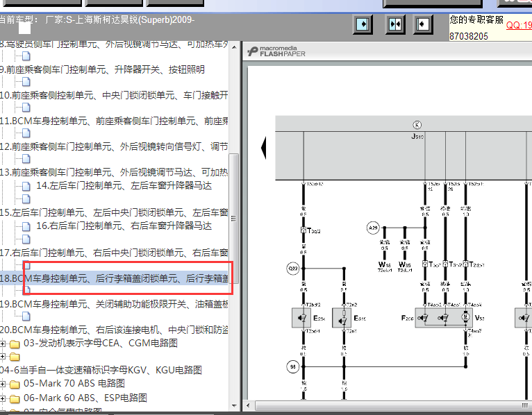Viewport: 532px width, 415px height.
Task: Select item 12 外后视镜转向信号灯
Action: tap(114, 146)
